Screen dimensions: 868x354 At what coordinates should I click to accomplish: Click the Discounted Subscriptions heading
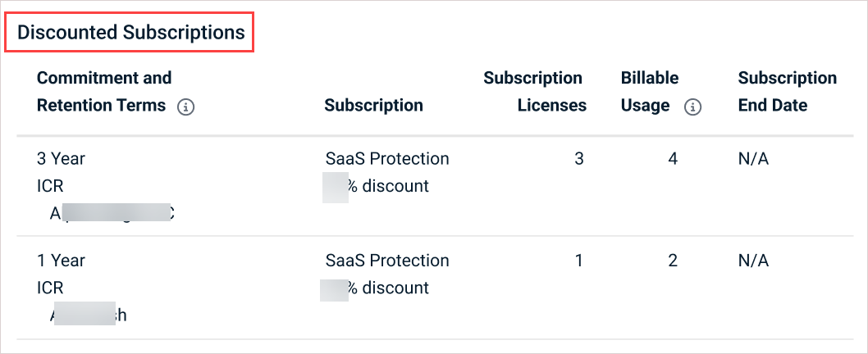131,33
